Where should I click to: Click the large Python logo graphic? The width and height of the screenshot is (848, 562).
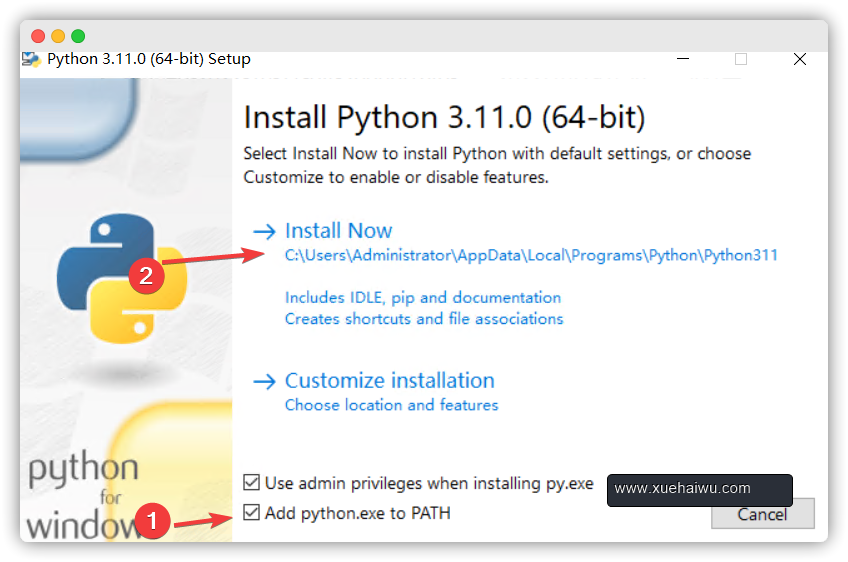pos(122,279)
